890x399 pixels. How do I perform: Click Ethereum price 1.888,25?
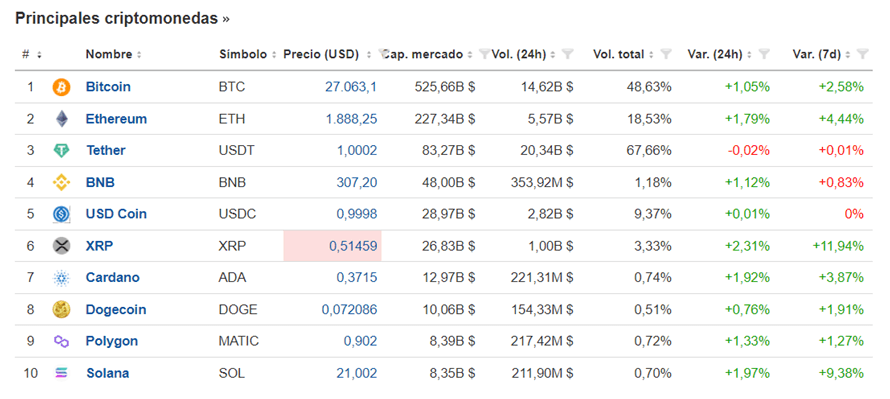pos(351,119)
